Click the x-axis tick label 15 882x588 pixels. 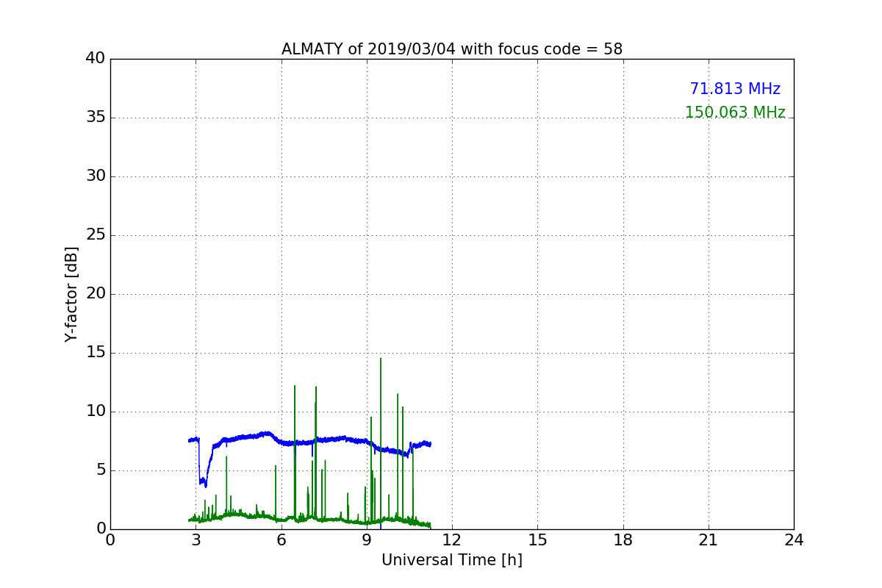[537, 540]
